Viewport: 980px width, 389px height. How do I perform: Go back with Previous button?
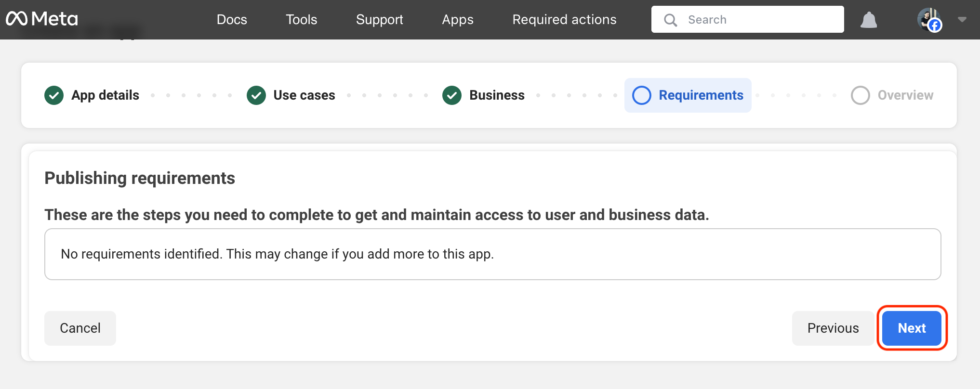[833, 328]
